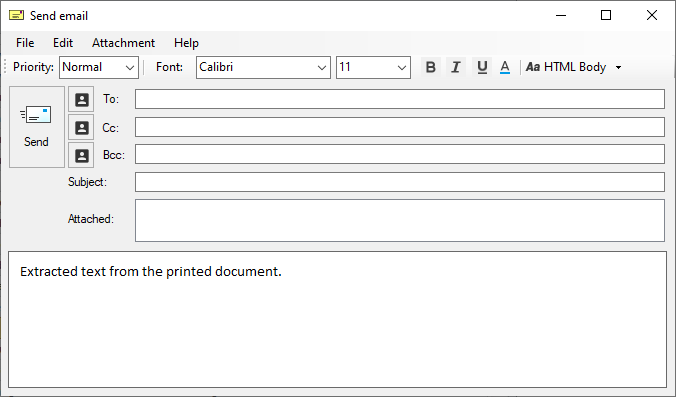The width and height of the screenshot is (676, 397).
Task: Toggle Underline formatting
Action: pyautogui.click(x=482, y=67)
